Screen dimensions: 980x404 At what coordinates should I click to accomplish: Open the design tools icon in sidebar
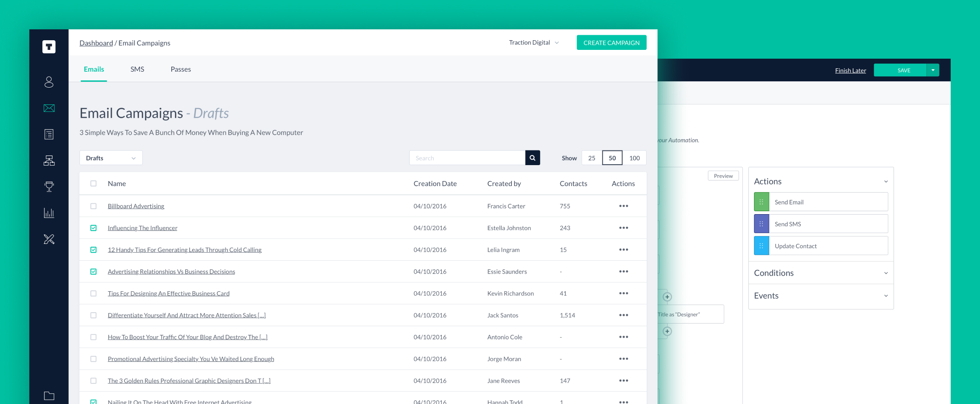[49, 239]
